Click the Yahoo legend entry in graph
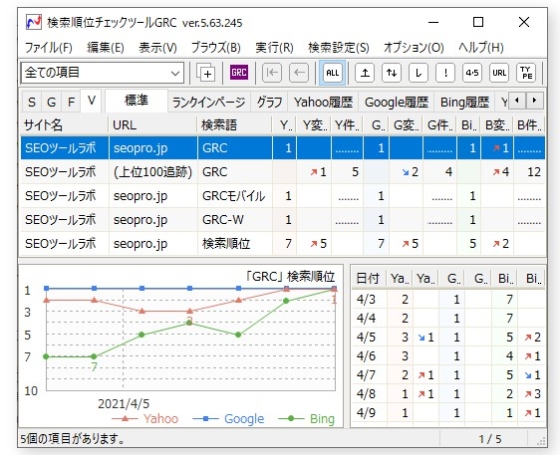The height and width of the screenshot is (455, 560). pyautogui.click(x=145, y=419)
